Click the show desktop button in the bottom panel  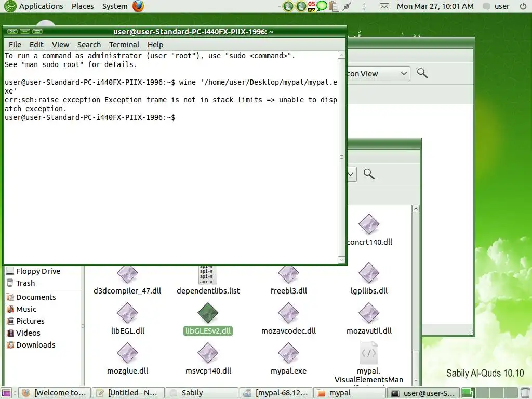pos(6,393)
